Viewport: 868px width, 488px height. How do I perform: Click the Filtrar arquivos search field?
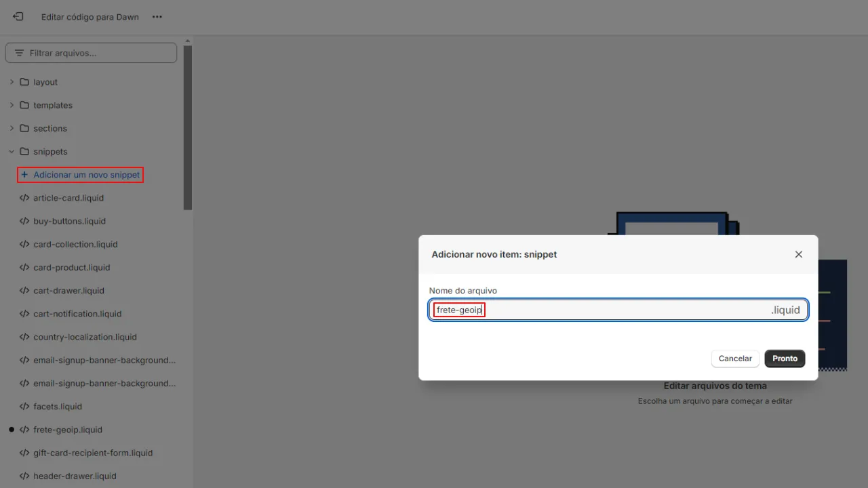pyautogui.click(x=91, y=53)
